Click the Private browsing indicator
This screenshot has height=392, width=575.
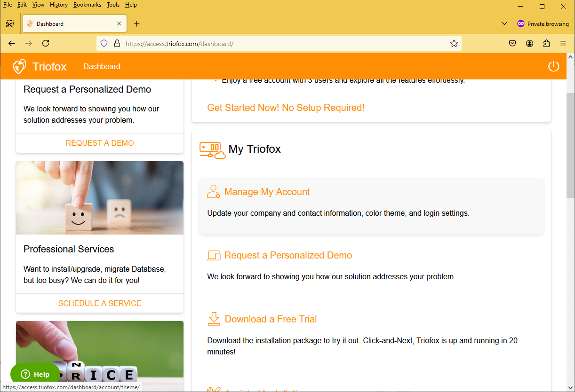click(543, 24)
